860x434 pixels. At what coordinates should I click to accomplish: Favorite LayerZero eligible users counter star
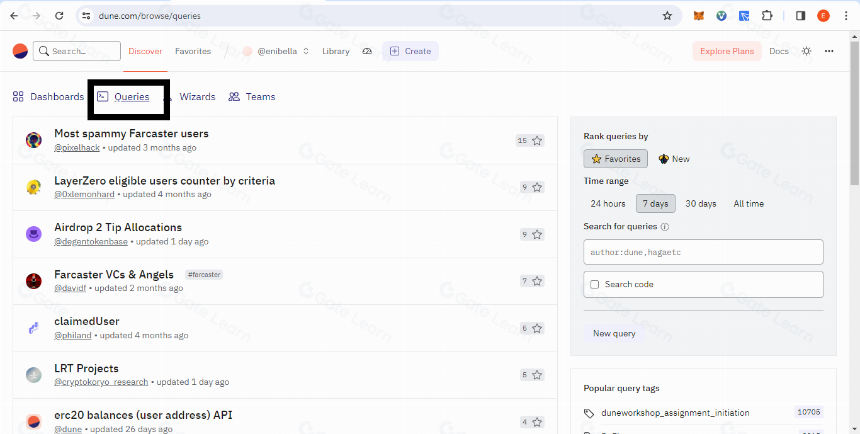pyautogui.click(x=537, y=188)
